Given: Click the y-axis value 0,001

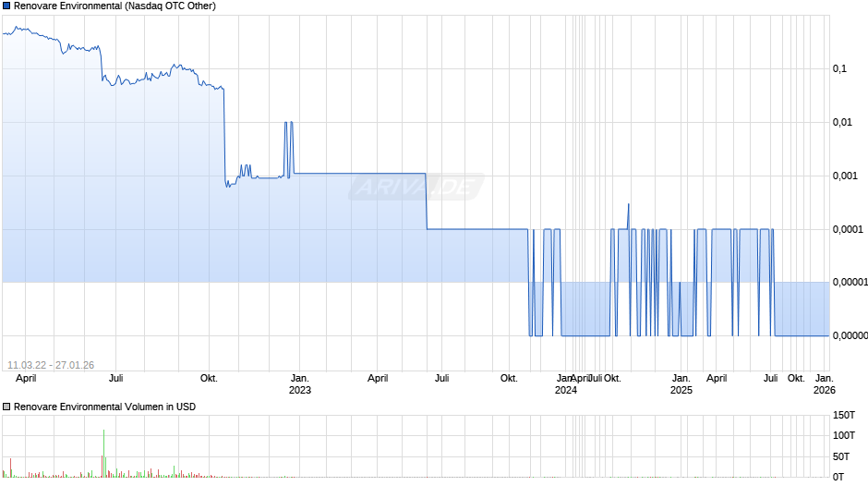Looking at the screenshot, I should 845,176.
